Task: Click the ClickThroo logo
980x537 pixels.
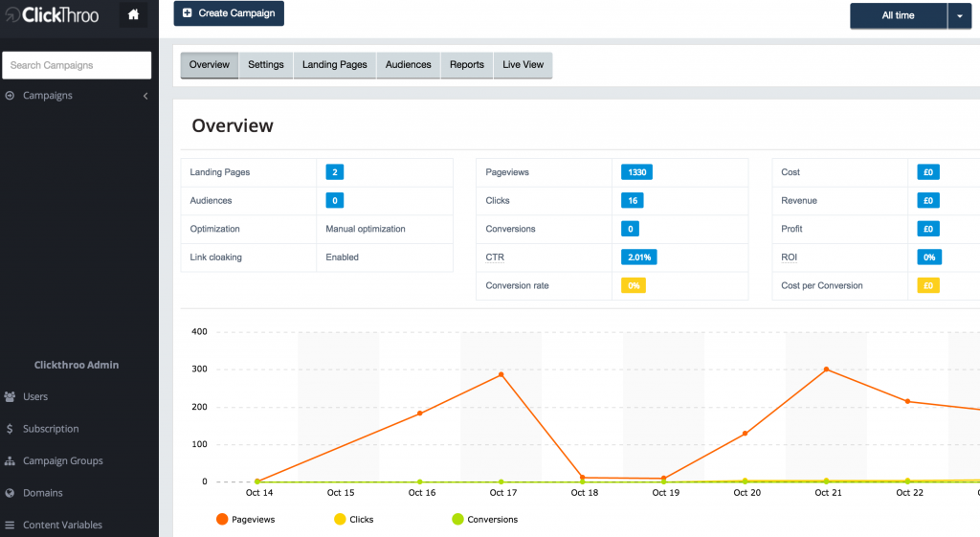Action: click(52, 14)
